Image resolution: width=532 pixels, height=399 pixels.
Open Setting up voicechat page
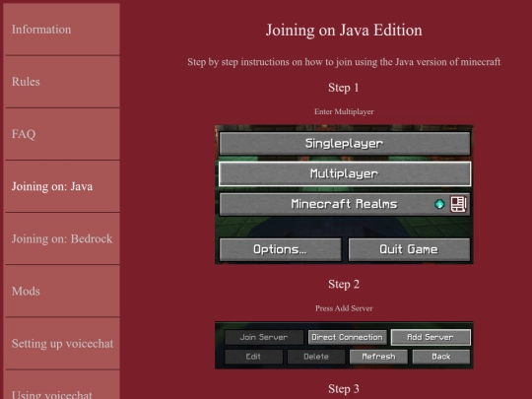[x=61, y=344]
